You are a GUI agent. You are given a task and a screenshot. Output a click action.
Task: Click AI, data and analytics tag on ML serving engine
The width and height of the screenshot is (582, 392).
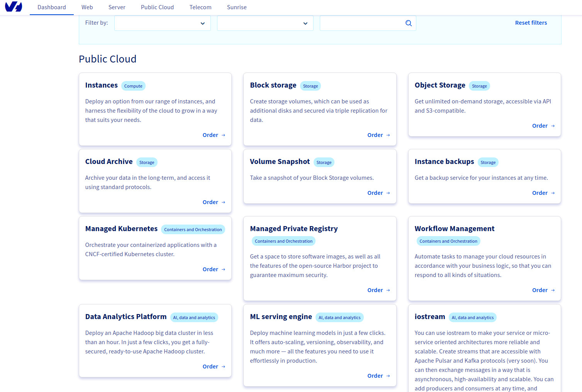click(339, 318)
